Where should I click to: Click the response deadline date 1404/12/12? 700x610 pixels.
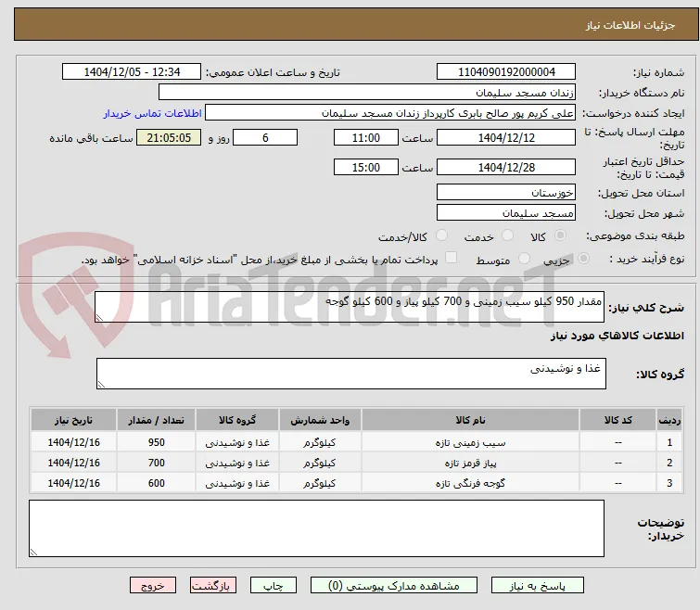506,137
